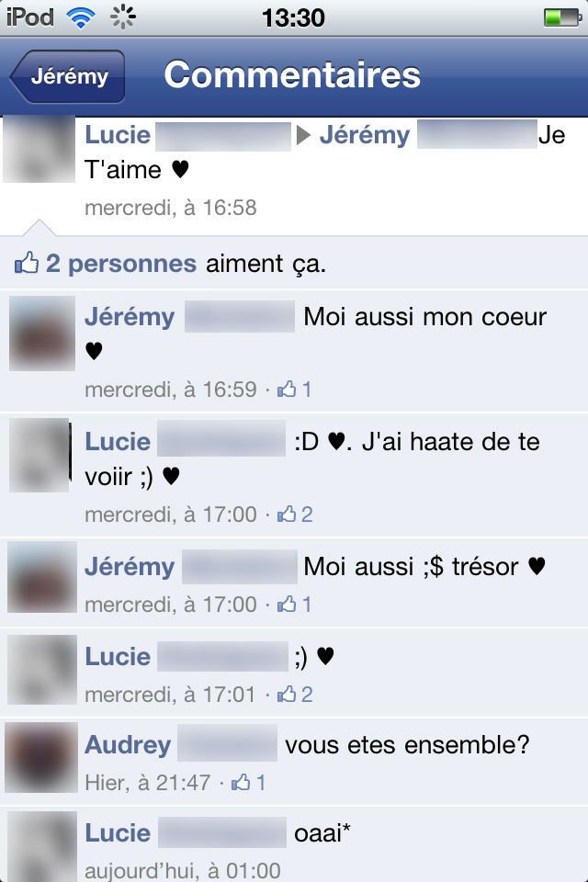588x882 pixels.
Task: Tap Lucie's name on the 'oaai*' comment
Action: 118,833
